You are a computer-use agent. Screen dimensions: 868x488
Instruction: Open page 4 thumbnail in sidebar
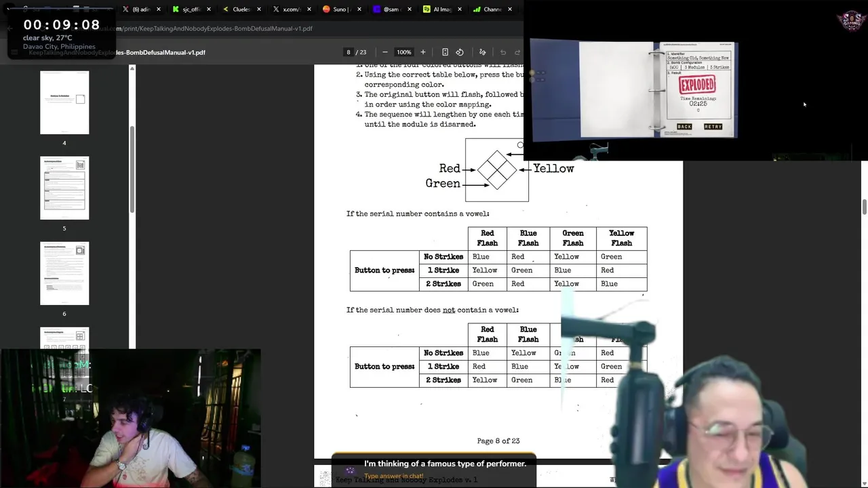tap(64, 102)
